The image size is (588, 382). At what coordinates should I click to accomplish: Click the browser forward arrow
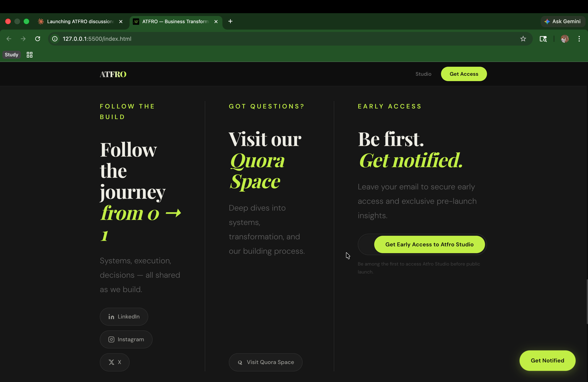[23, 39]
